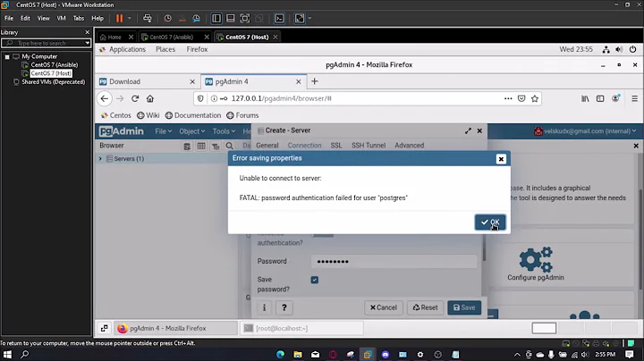Open the Documentation bookmark

tap(193, 115)
